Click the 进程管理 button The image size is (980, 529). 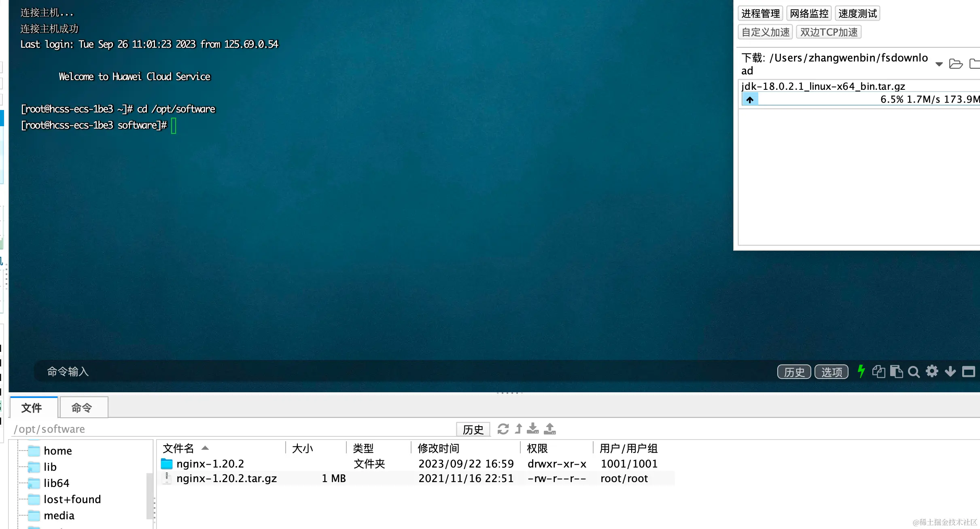[760, 14]
